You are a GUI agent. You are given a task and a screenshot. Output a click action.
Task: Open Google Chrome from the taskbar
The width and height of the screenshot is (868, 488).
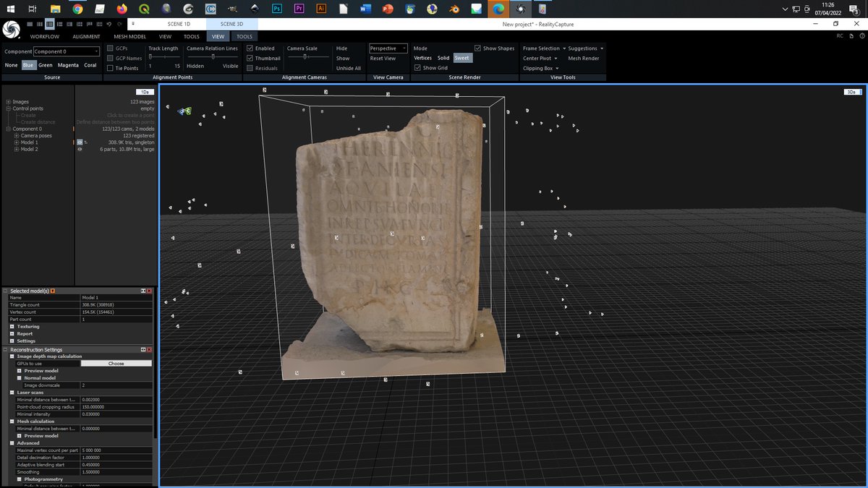(x=77, y=9)
